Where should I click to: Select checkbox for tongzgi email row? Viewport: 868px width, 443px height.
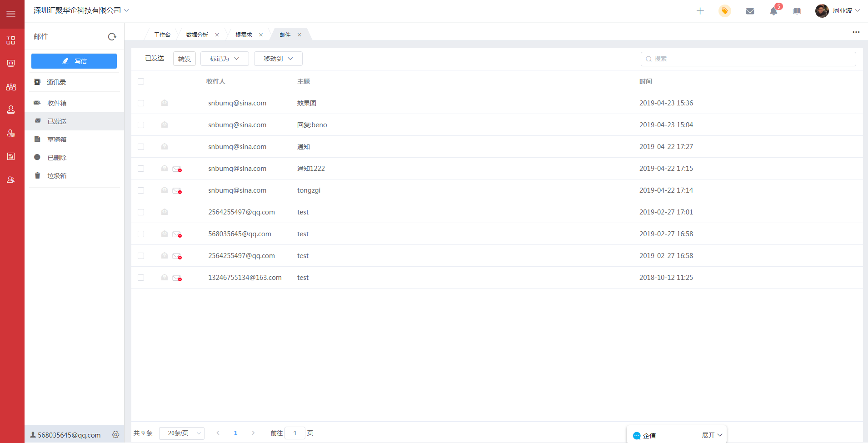pos(141,190)
